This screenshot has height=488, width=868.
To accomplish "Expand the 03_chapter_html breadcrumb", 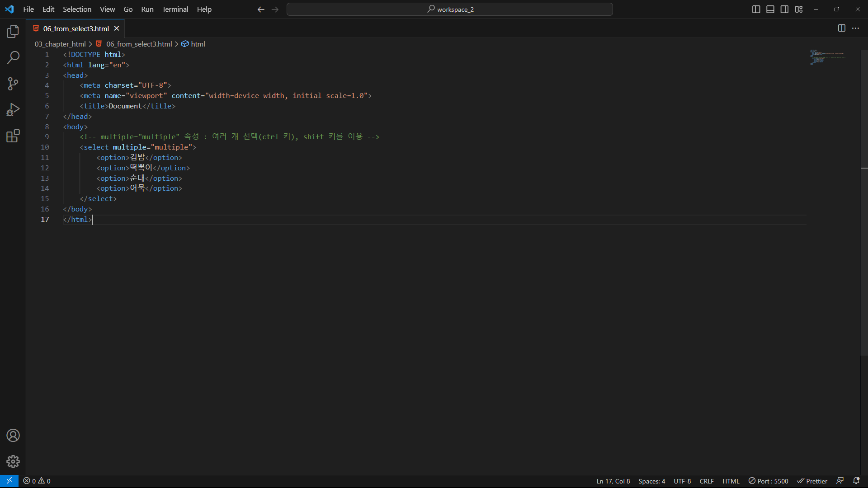I will [x=60, y=44].
